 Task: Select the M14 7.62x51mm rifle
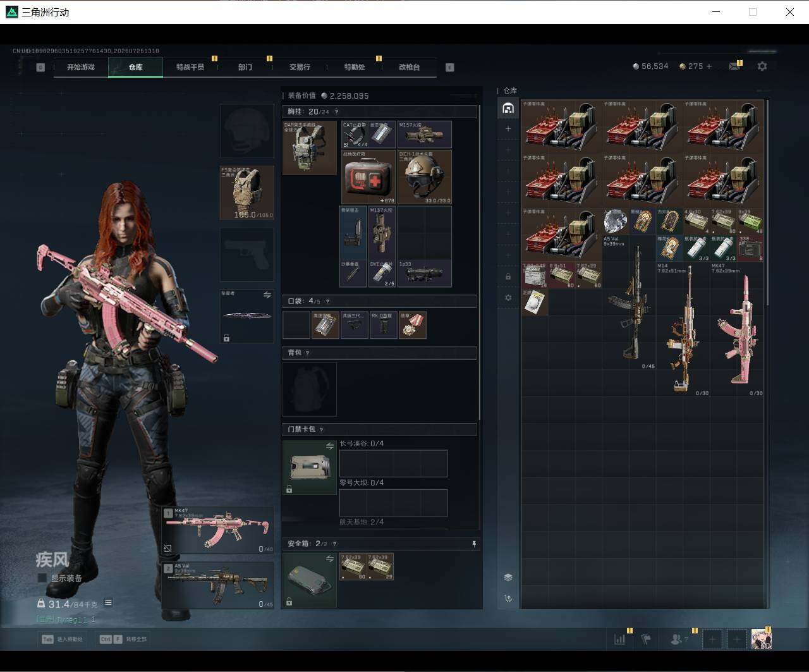[684, 329]
